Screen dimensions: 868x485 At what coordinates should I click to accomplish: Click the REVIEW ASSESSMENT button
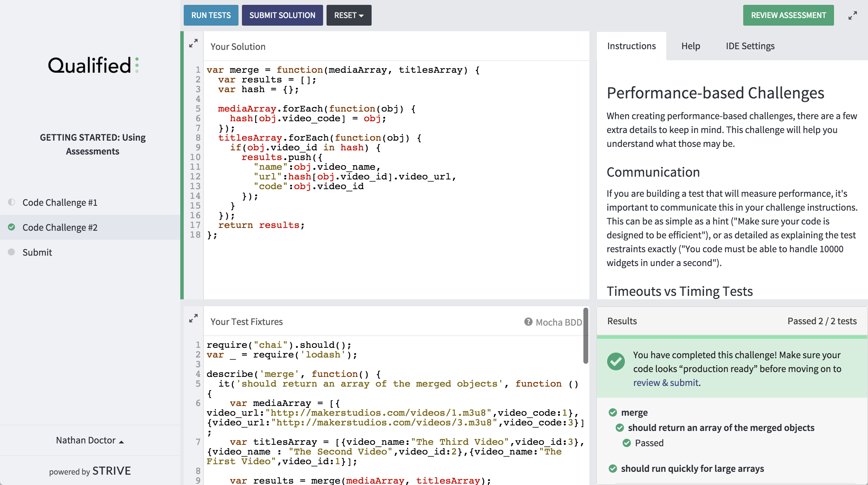788,15
